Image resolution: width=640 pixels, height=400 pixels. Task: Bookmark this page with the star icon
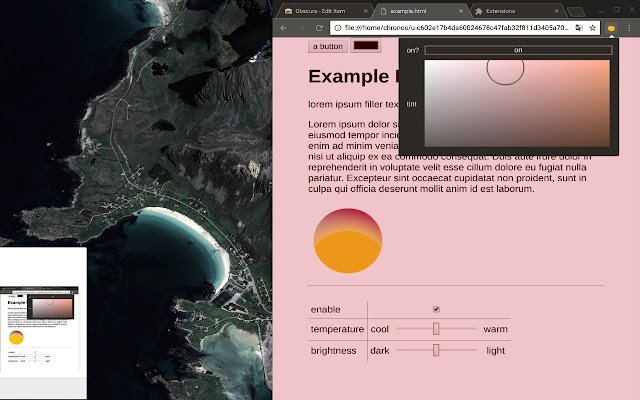pyautogui.click(x=593, y=28)
